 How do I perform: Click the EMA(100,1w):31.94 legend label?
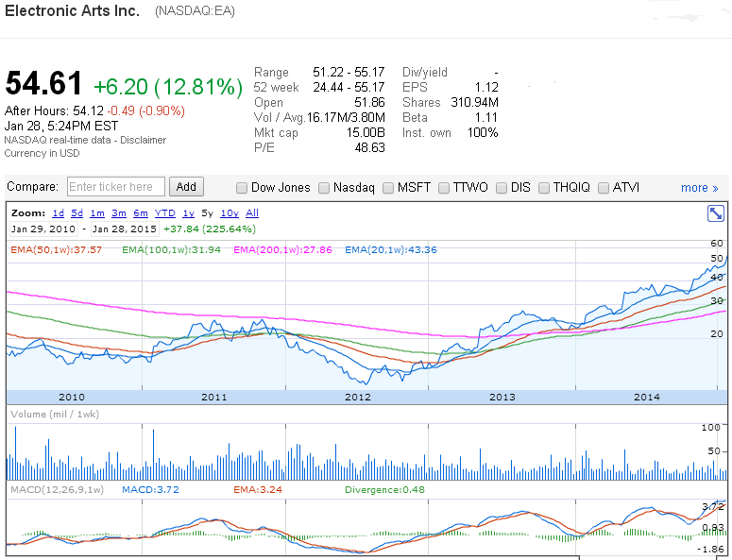point(171,249)
